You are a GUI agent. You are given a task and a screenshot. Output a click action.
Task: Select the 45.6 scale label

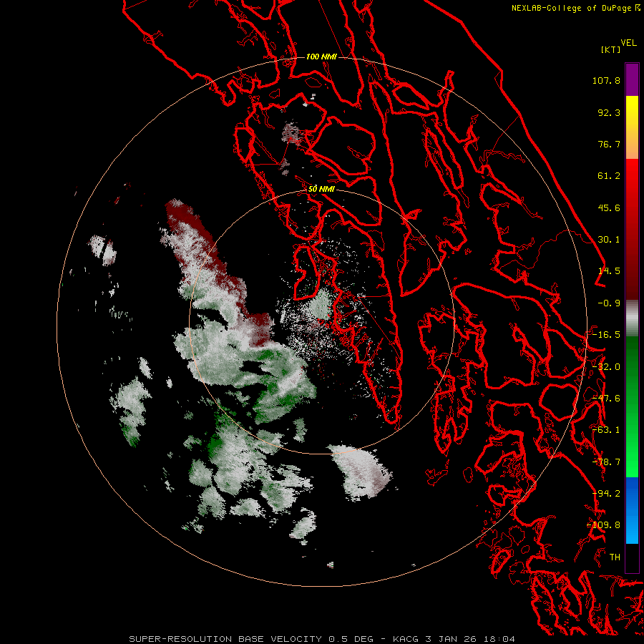pos(609,208)
